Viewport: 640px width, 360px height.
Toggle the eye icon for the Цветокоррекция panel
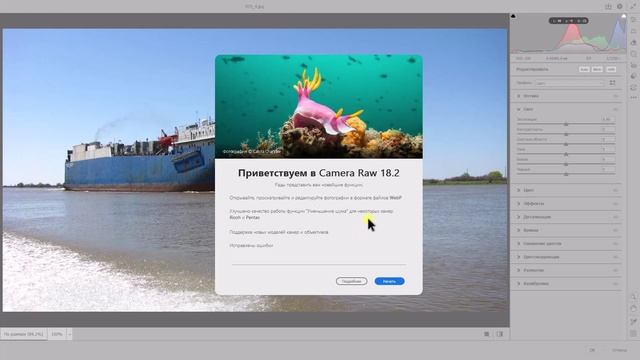[615, 257]
